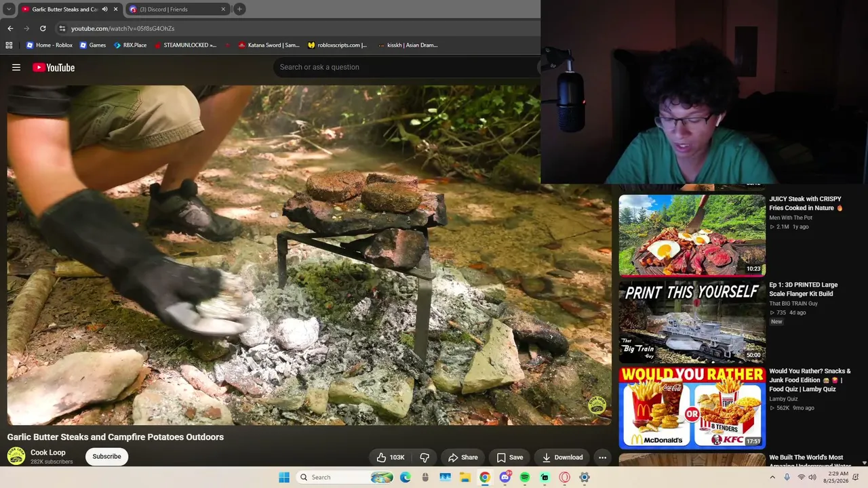Screen dimensions: 868x488
Task: Open Home - Roblox bookmark
Action: pos(50,45)
